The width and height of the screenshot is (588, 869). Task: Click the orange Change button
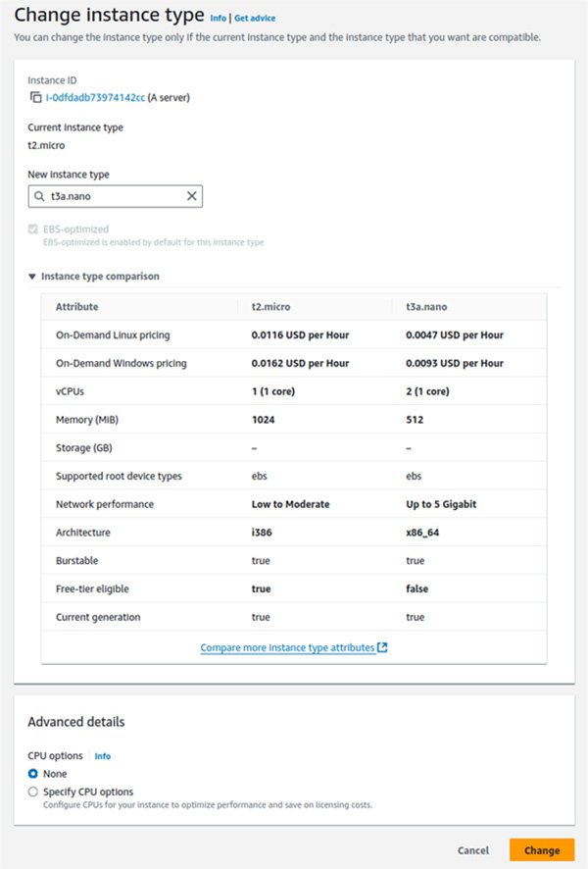541,850
